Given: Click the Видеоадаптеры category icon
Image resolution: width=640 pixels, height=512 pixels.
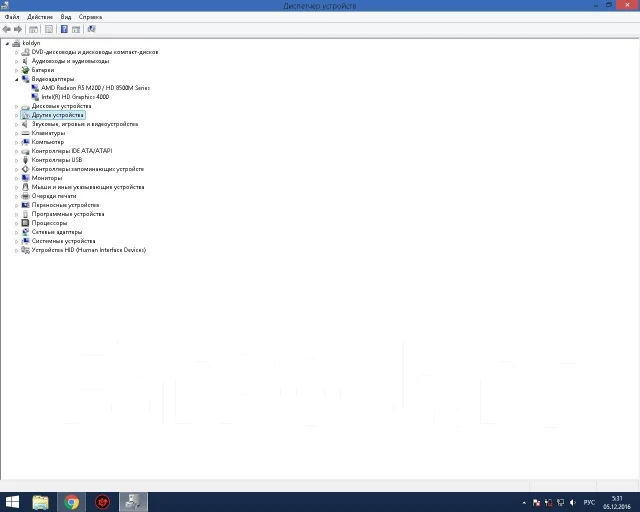Looking at the screenshot, I should (25, 79).
